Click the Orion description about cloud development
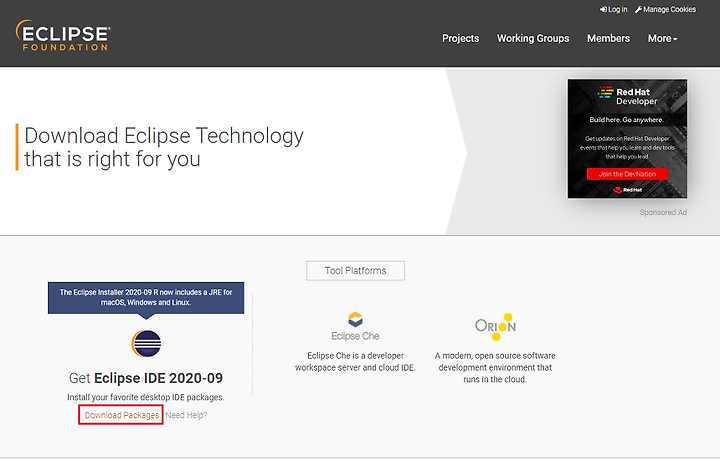720x461 pixels. point(495,367)
